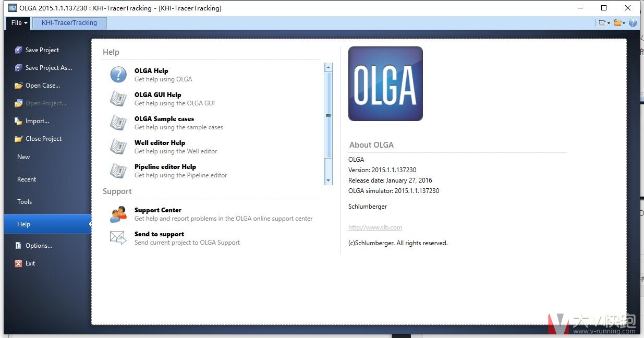This screenshot has height=338, width=644.
Task: Click the Help list scroll down arrow
Action: pyautogui.click(x=328, y=180)
